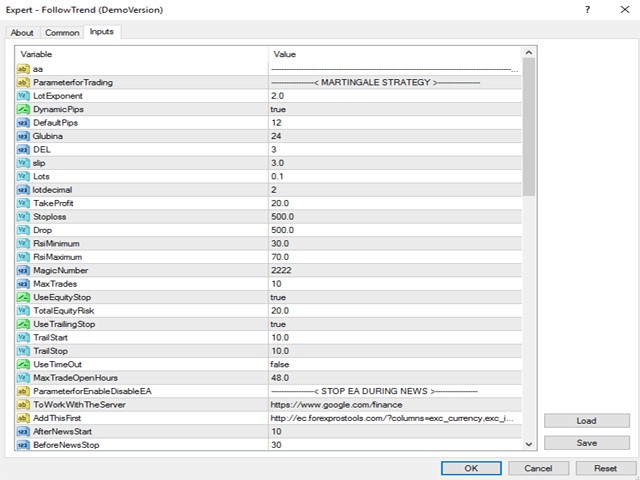Click the vertical scrollbar thumb
Screen dimensions: 640x480
[529, 127]
